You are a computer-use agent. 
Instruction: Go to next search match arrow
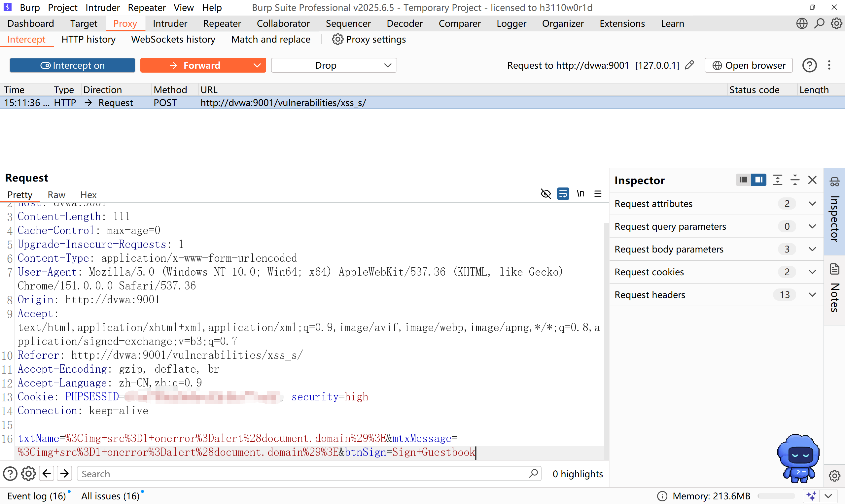tap(64, 473)
